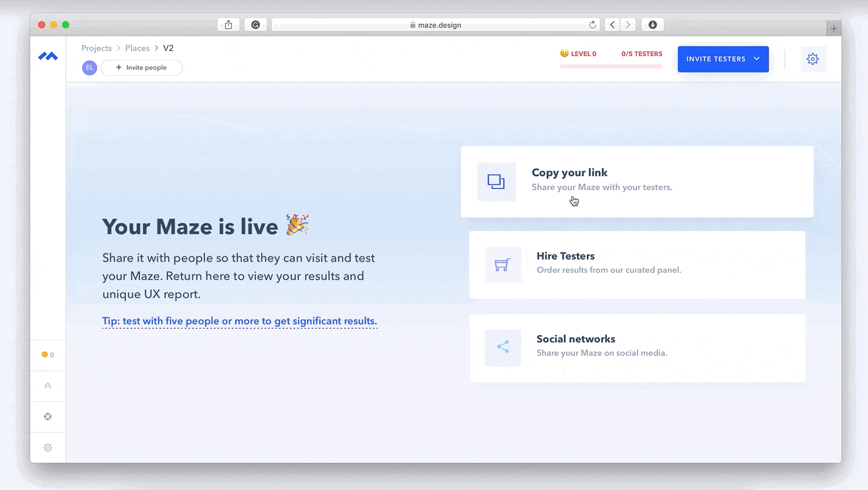Go forward with the Safari forward arrow
This screenshot has height=490, width=868.
(x=628, y=25)
